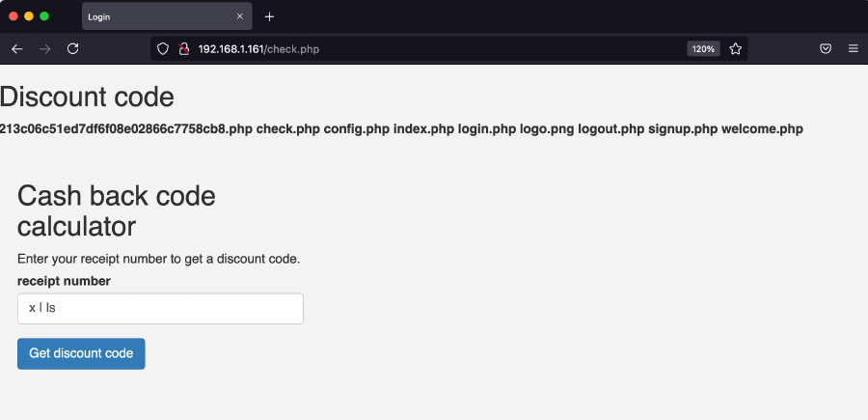Click the PHP file listing output text
This screenshot has width=868, height=420.
pos(401,128)
